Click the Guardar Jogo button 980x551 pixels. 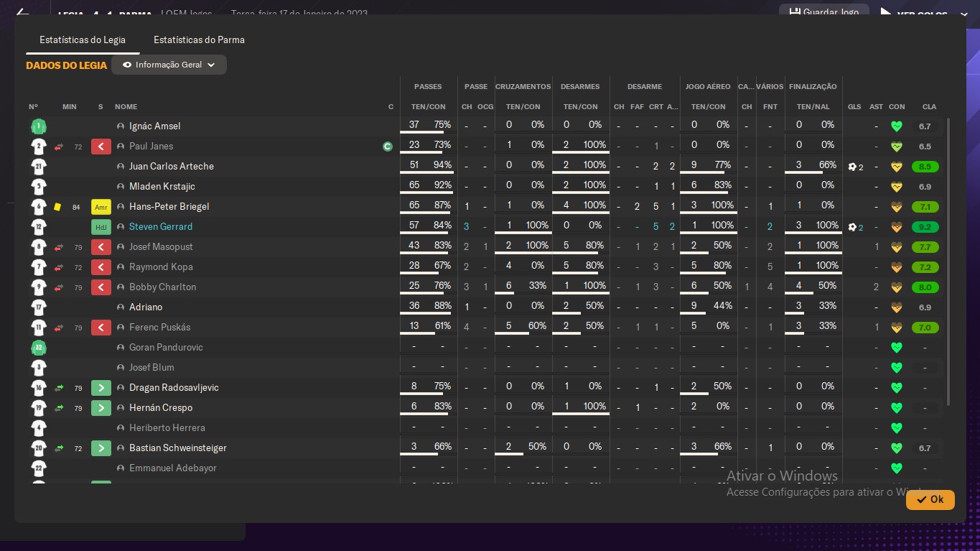point(823,12)
